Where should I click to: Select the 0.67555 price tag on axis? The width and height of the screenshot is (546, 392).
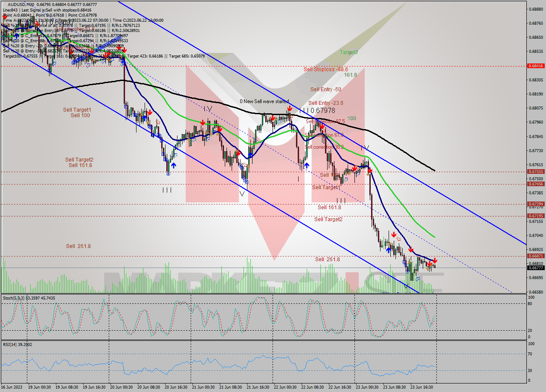click(x=536, y=172)
